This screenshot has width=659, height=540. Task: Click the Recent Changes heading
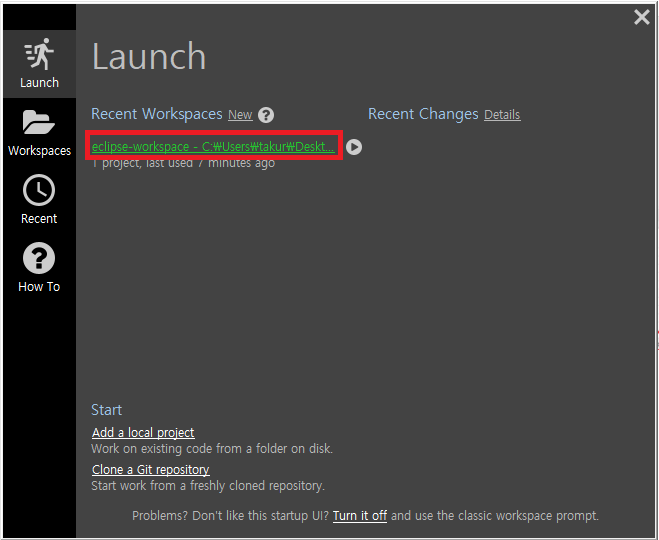coord(423,114)
